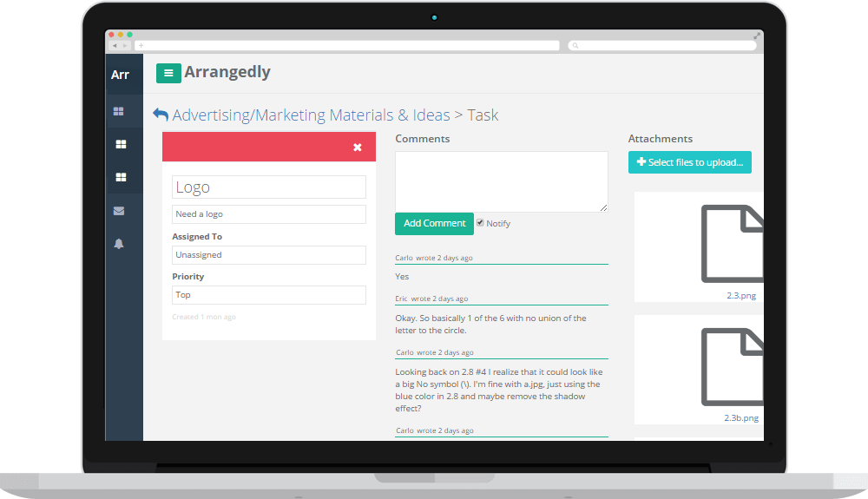Open Advertising/Marketing Materials & Ideas breadcrumb
This screenshot has height=499, width=868.
[x=311, y=115]
